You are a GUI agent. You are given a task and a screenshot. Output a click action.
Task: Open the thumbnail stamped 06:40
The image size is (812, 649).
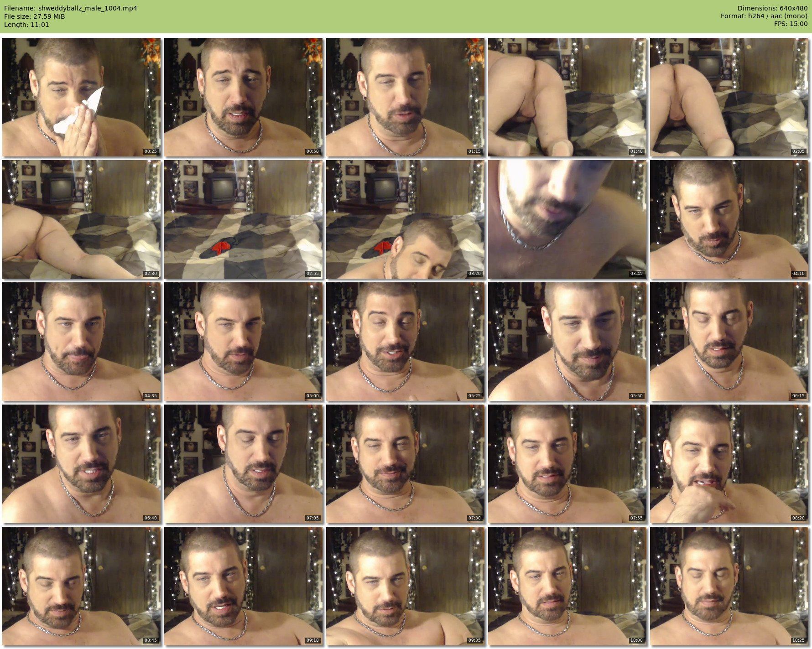tap(81, 464)
